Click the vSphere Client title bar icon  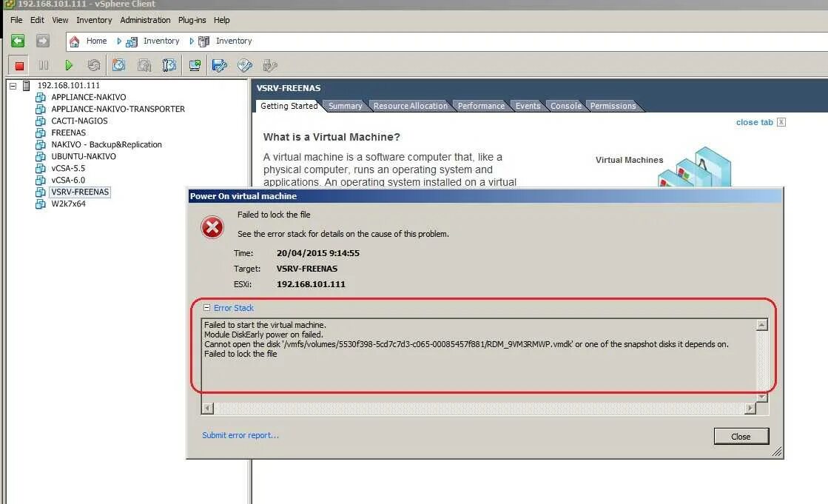(9, 4)
